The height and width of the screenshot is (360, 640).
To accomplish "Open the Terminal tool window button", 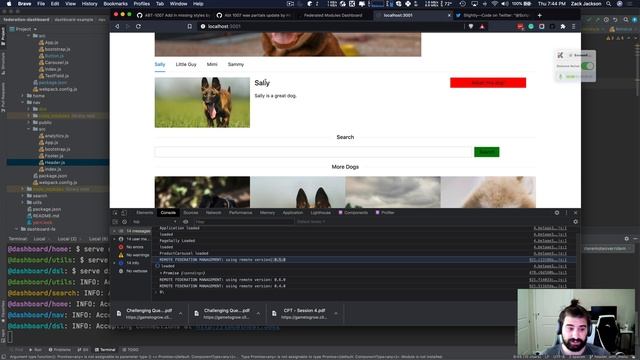I will [x=105, y=350].
